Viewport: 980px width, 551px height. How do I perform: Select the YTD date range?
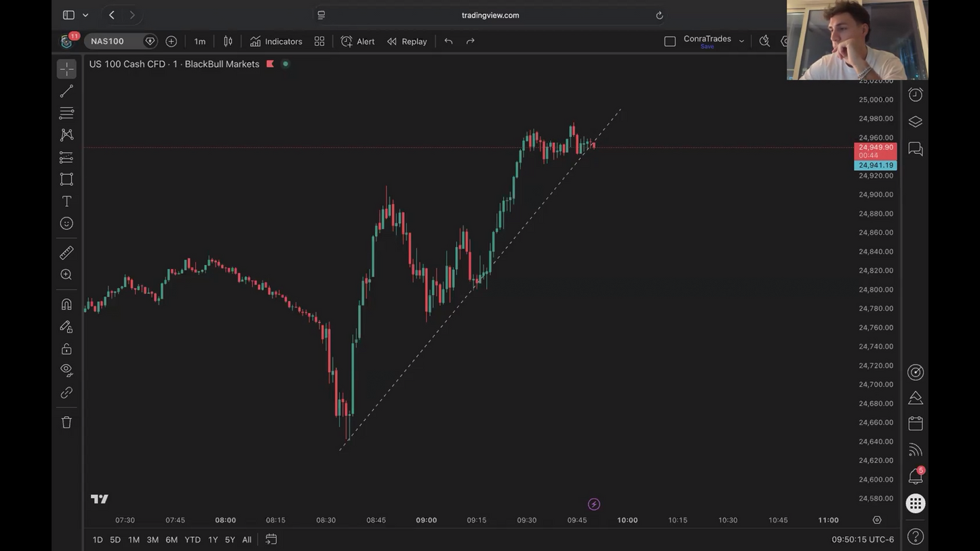point(193,539)
